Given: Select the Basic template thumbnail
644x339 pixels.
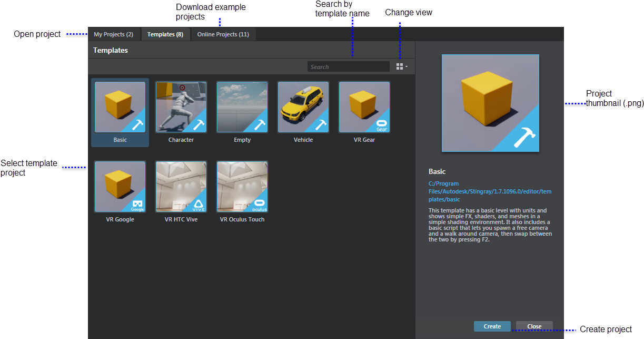Looking at the screenshot, I should coord(120,107).
